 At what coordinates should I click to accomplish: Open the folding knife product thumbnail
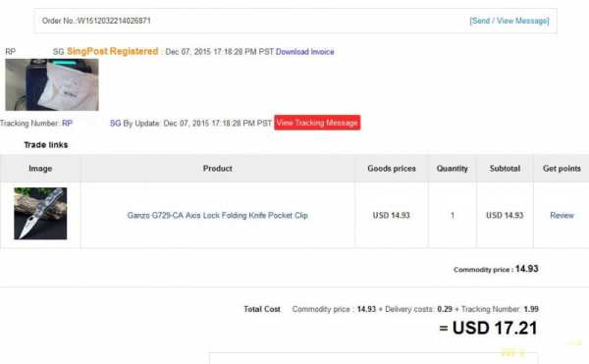(x=40, y=214)
